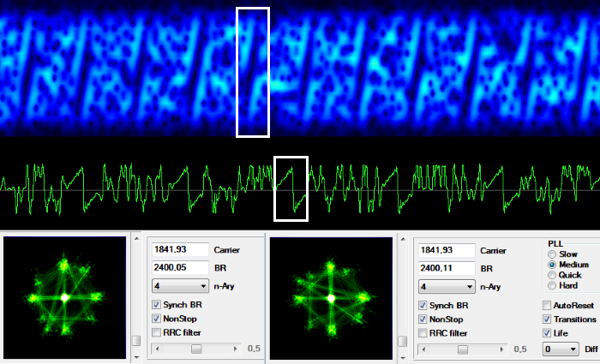The image size is (600, 364).
Task: Click the right panel Carrier field 1841.93
Action: [447, 250]
